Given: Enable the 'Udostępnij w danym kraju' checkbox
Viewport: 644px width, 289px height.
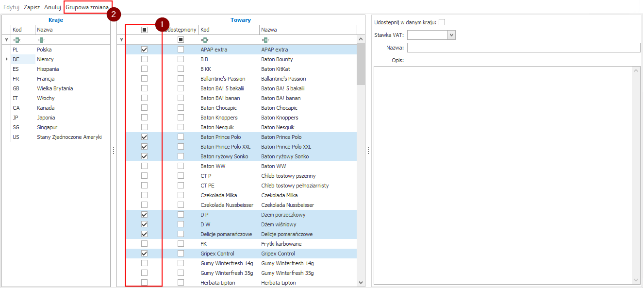Looking at the screenshot, I should click(442, 22).
